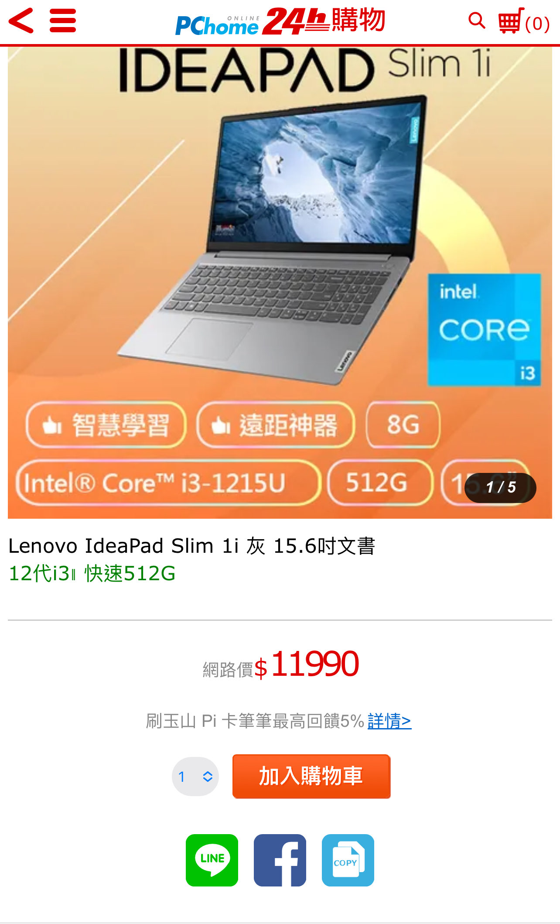
Task: Click the cart item count (0)
Action: (537, 24)
